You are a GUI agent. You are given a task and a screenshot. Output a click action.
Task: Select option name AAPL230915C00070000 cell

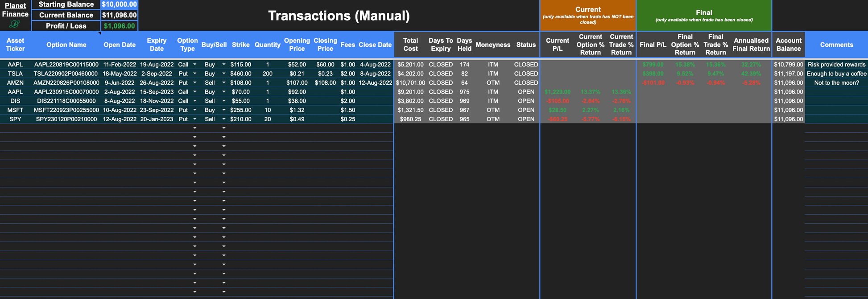pyautogui.click(x=66, y=92)
